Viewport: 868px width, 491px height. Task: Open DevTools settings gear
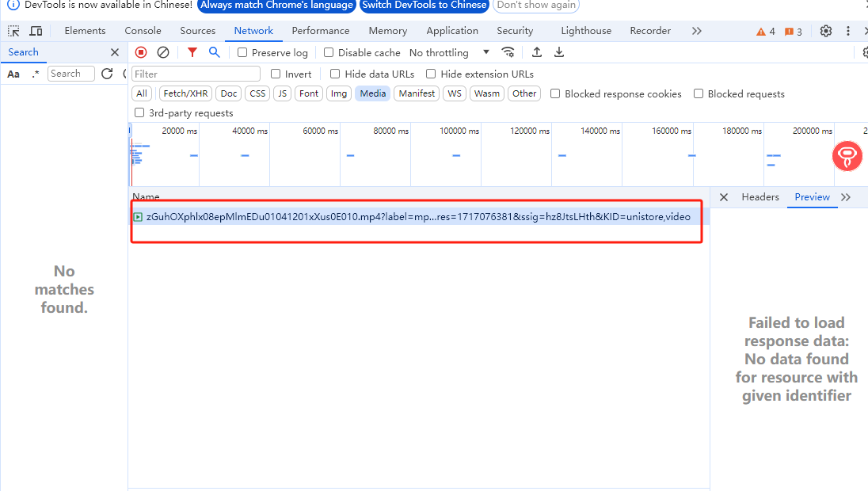pyautogui.click(x=826, y=31)
